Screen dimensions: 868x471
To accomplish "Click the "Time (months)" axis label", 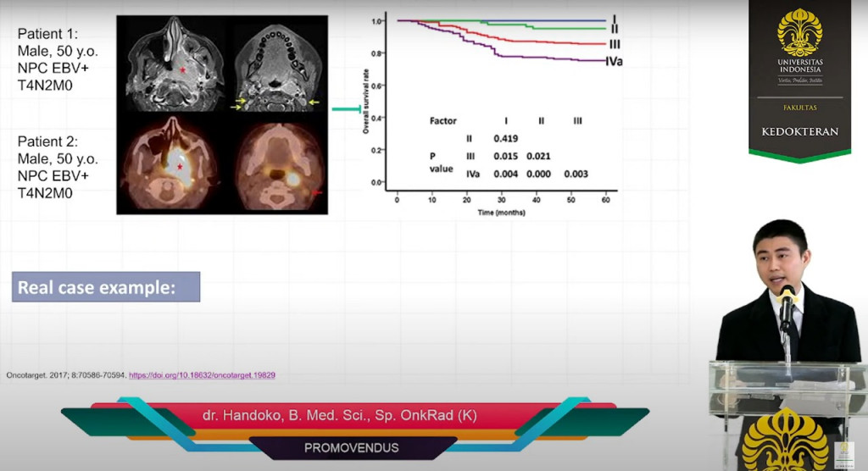I will (x=501, y=213).
